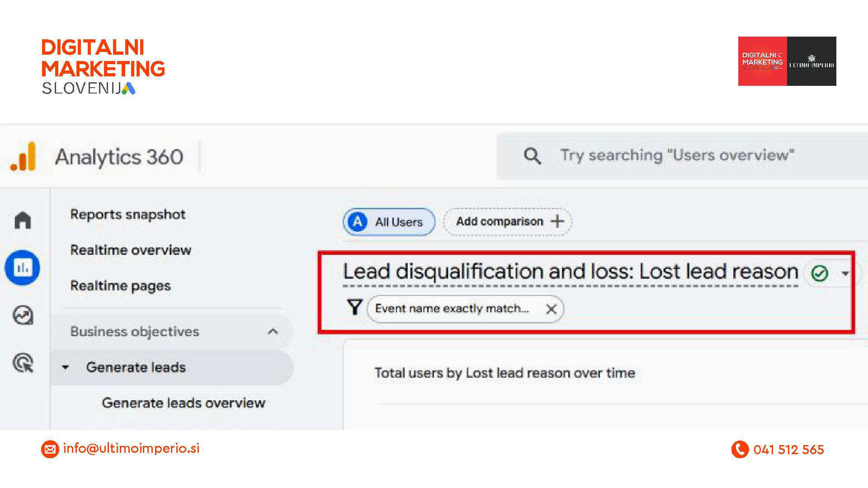Screen dimensions: 868x488
Task: Select the All Users comparison chip
Action: [389, 222]
